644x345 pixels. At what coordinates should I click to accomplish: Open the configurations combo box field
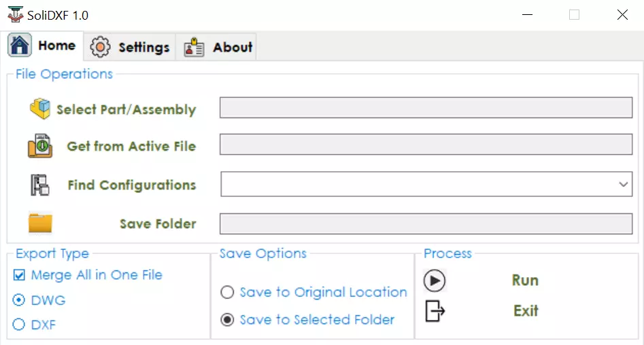(416, 184)
